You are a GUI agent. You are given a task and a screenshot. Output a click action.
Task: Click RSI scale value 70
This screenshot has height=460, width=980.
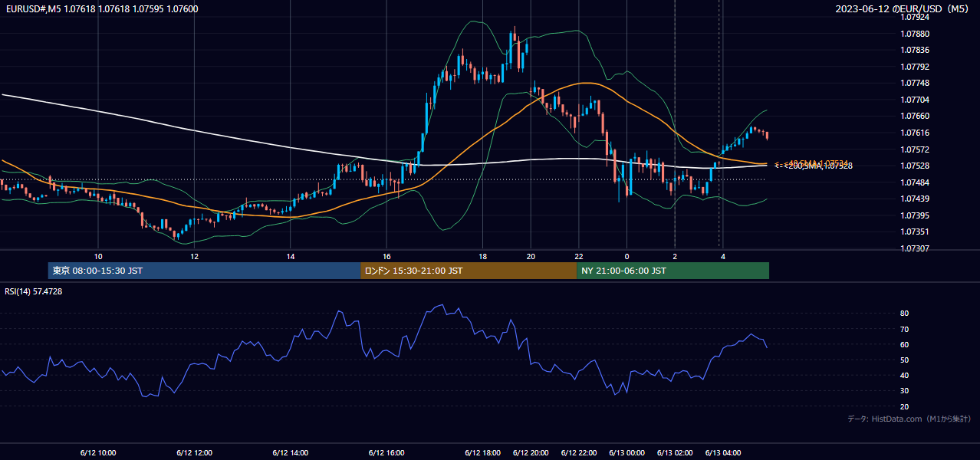pyautogui.click(x=904, y=329)
